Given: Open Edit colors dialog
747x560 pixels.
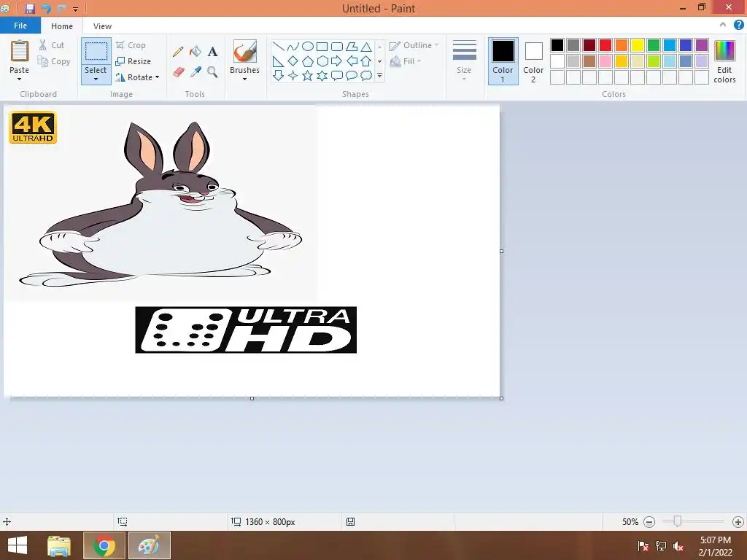Looking at the screenshot, I should click(x=724, y=61).
